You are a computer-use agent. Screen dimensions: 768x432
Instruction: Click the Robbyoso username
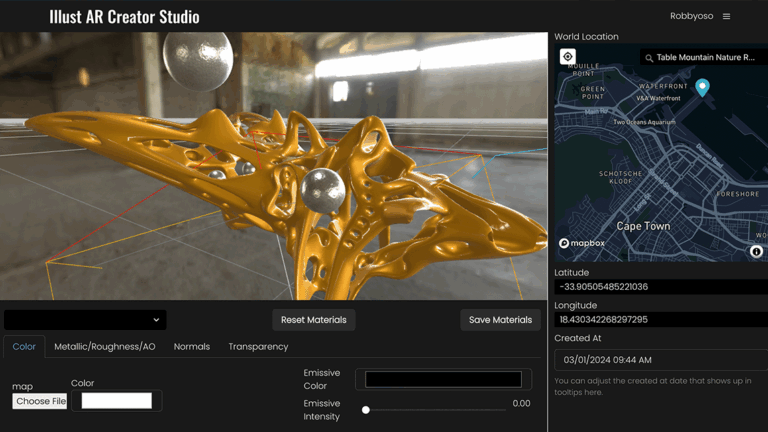(691, 16)
